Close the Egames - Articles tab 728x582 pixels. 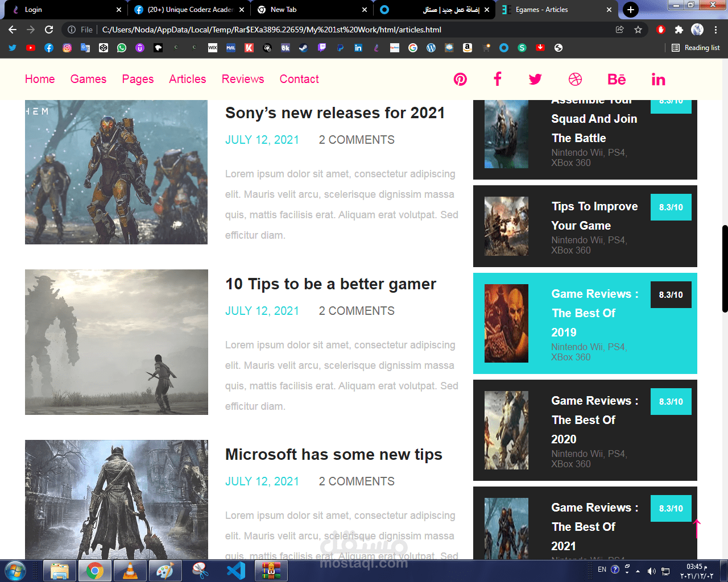tap(609, 10)
